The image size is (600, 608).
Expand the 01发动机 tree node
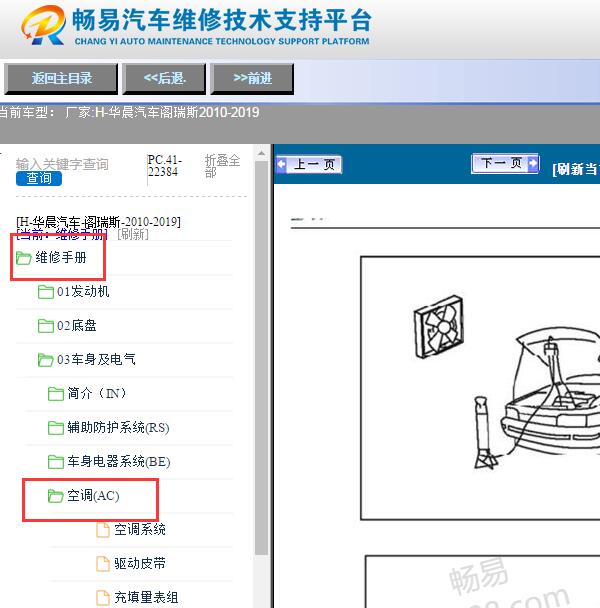click(83, 291)
